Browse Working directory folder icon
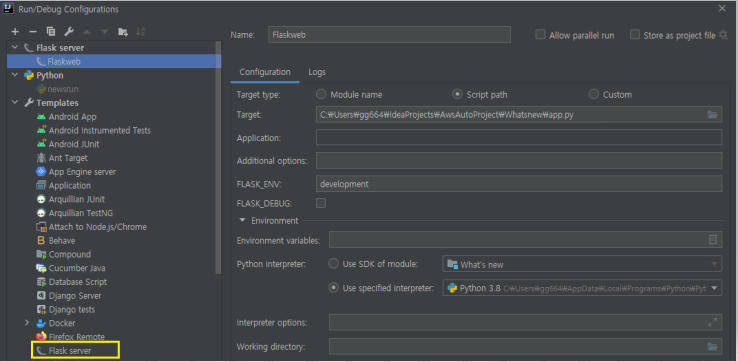Image resolution: width=738 pixels, height=362 pixels. [713, 347]
